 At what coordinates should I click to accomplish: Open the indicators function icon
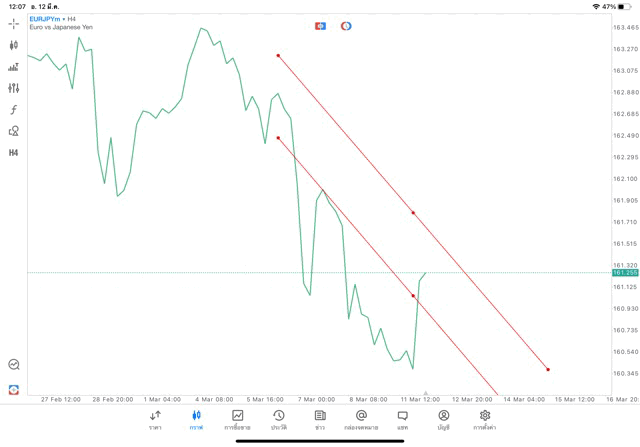click(14, 110)
